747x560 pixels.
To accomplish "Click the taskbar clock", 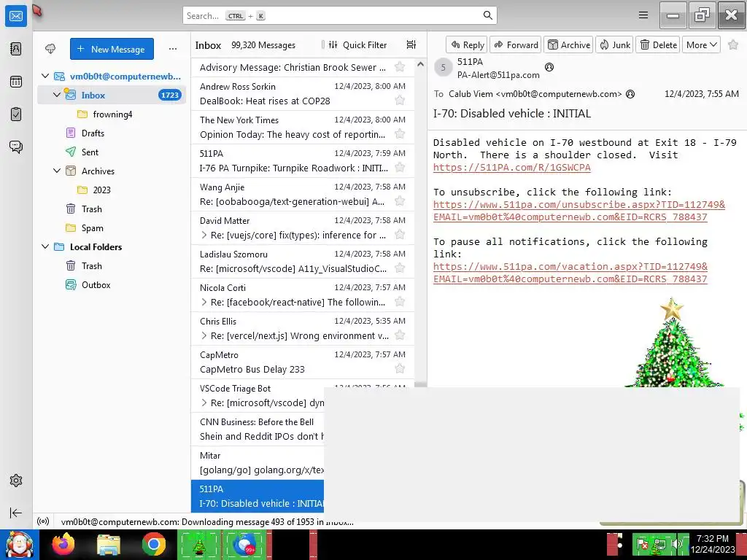I will point(713,544).
